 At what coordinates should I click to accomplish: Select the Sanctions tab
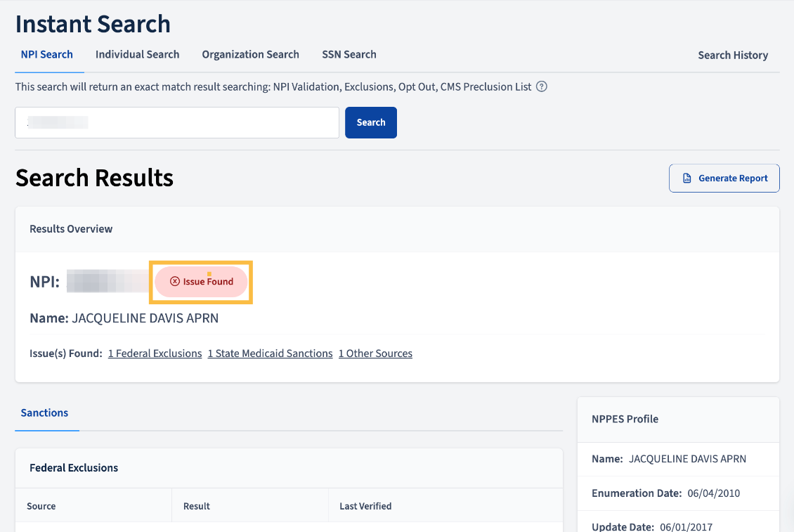click(x=44, y=413)
